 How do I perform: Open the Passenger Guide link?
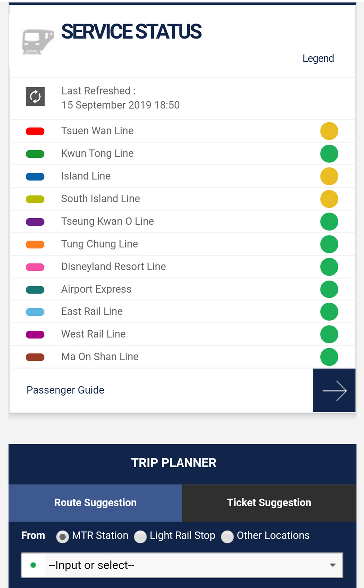(65, 390)
